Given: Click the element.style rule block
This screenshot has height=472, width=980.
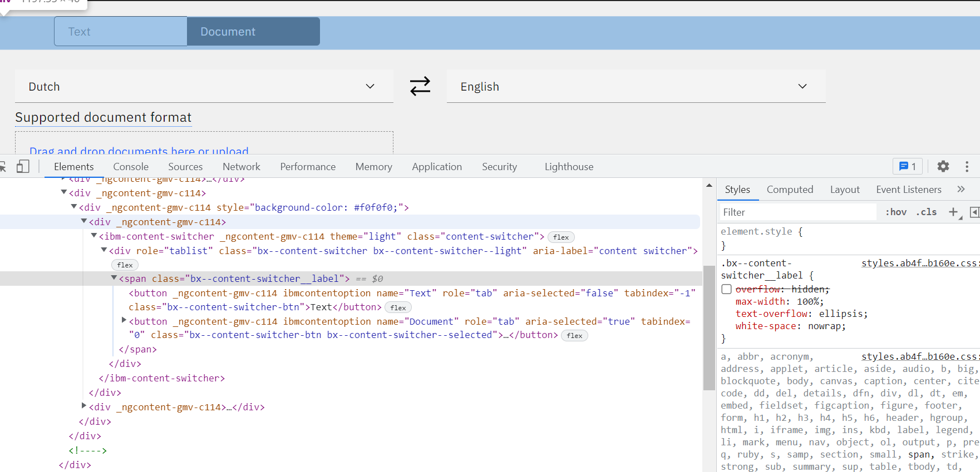Looking at the screenshot, I should [849, 238].
